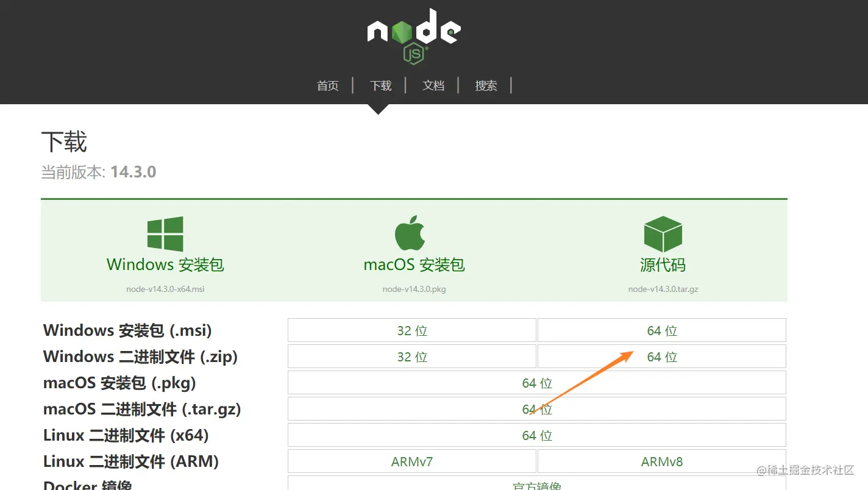The height and width of the screenshot is (490, 868).
Task: Download Windows .zip 32 位 binary
Action: 412,357
